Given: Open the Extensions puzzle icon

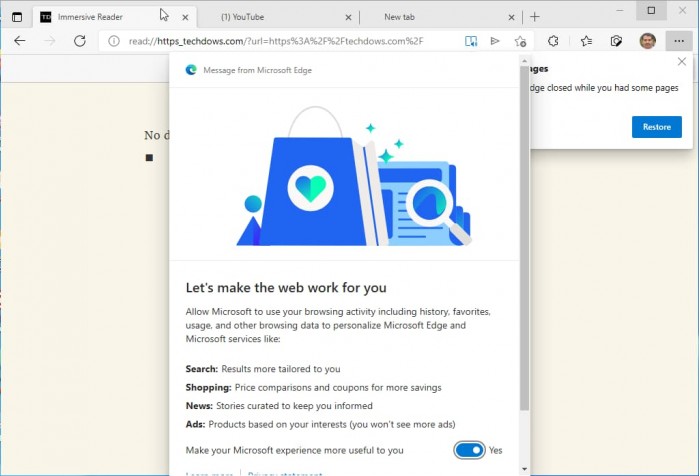Looking at the screenshot, I should [553, 41].
